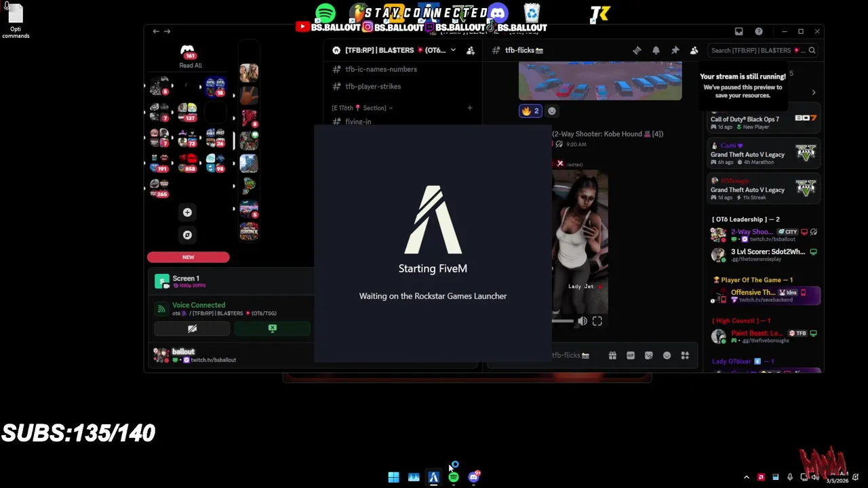Image resolution: width=868 pixels, height=488 pixels.
Task: Open Spotify desktop shortcut
Action: click(x=325, y=13)
